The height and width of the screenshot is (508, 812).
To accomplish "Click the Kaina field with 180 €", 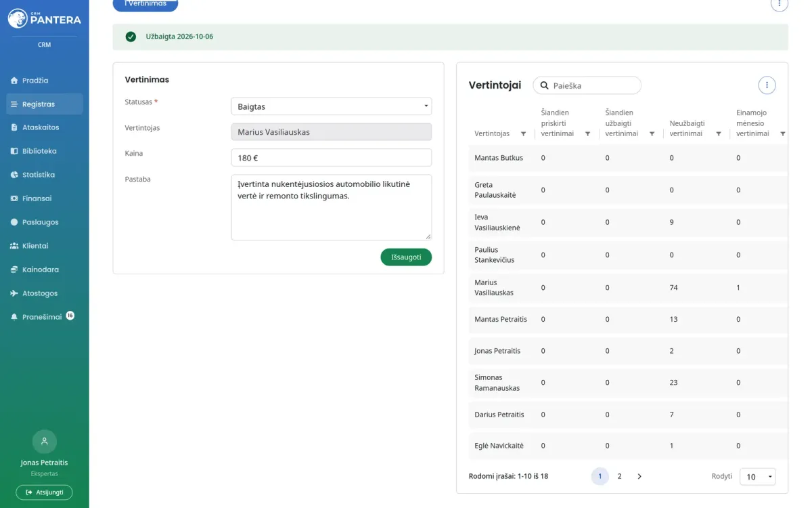I will (x=332, y=158).
